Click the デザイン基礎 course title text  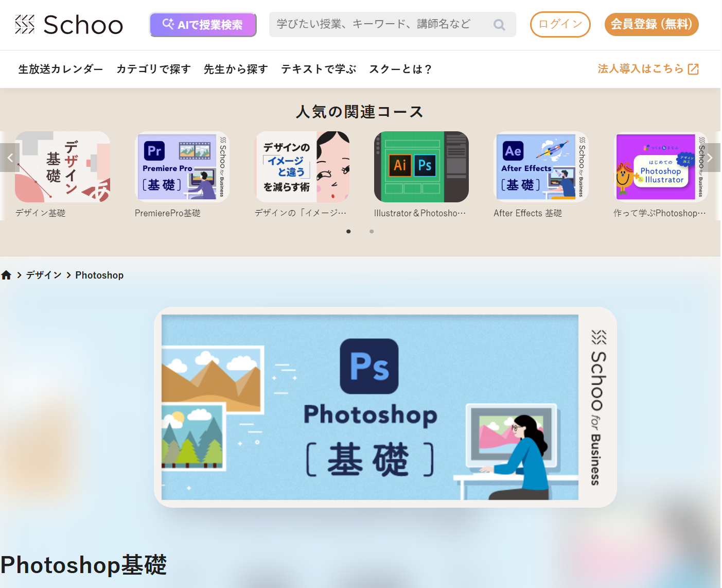click(x=41, y=213)
